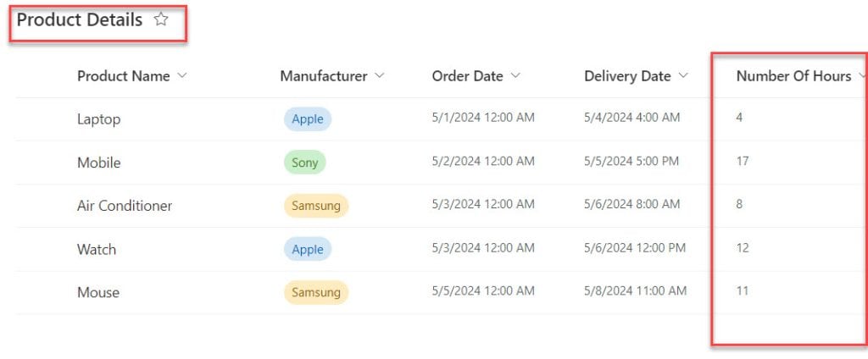Expand the Product Name column dropdown
The height and width of the screenshot is (359, 868).
tap(182, 76)
